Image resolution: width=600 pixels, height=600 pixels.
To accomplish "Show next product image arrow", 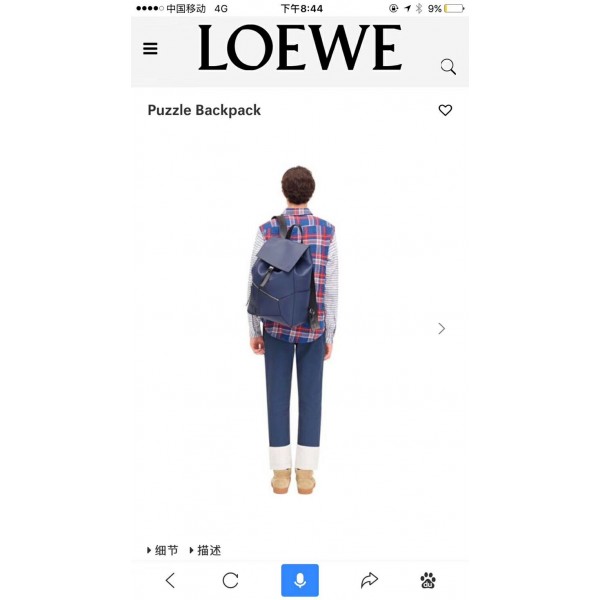I will pyautogui.click(x=442, y=328).
